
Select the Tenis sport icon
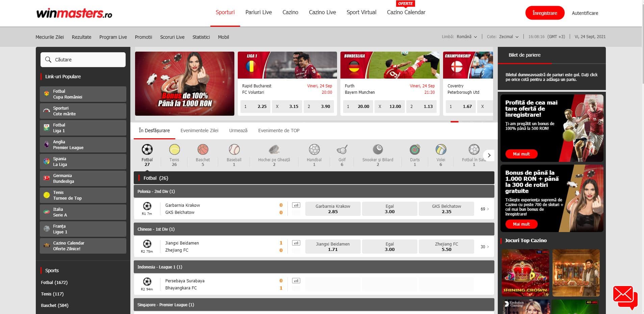pos(174,149)
